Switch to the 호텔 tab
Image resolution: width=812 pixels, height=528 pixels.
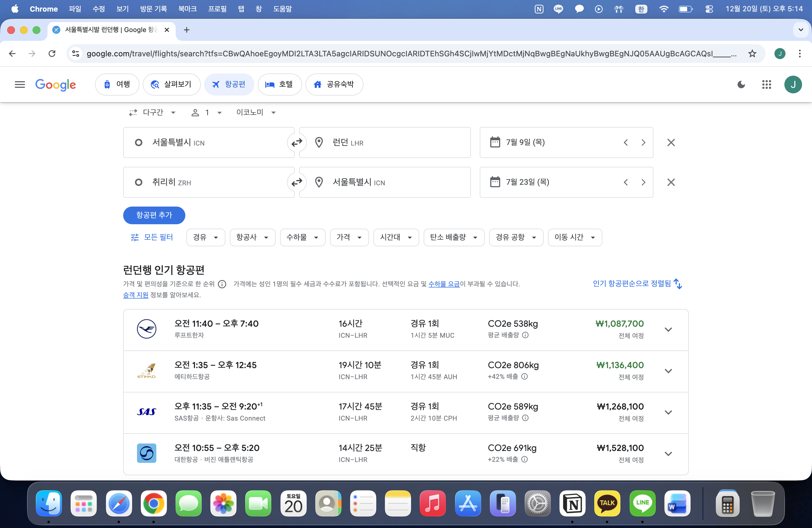(280, 84)
